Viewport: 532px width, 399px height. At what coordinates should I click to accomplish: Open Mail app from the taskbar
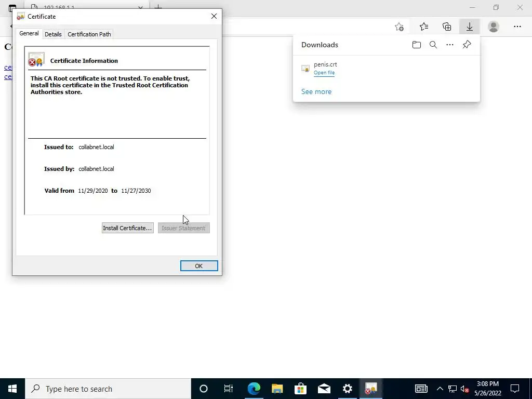tap(324, 389)
